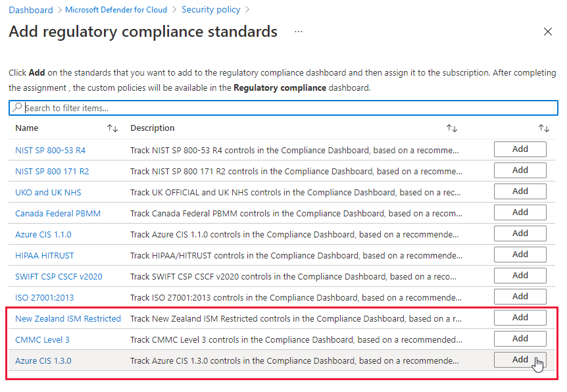Add the NIST SP 800-53 R4 standard
The width and height of the screenshot is (567, 392).
pyautogui.click(x=520, y=149)
